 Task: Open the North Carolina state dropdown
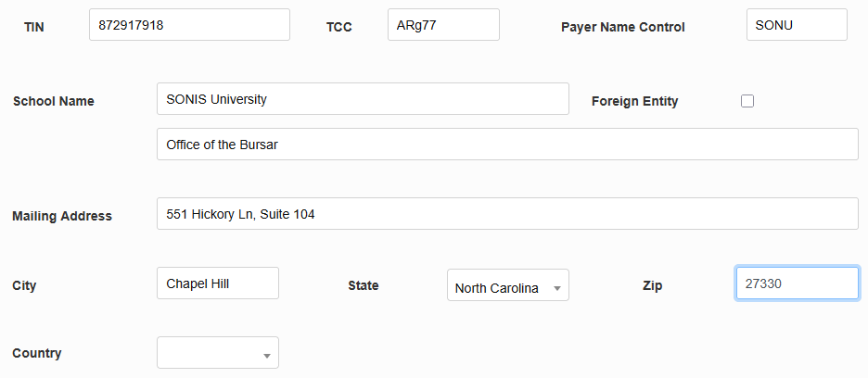coord(507,286)
